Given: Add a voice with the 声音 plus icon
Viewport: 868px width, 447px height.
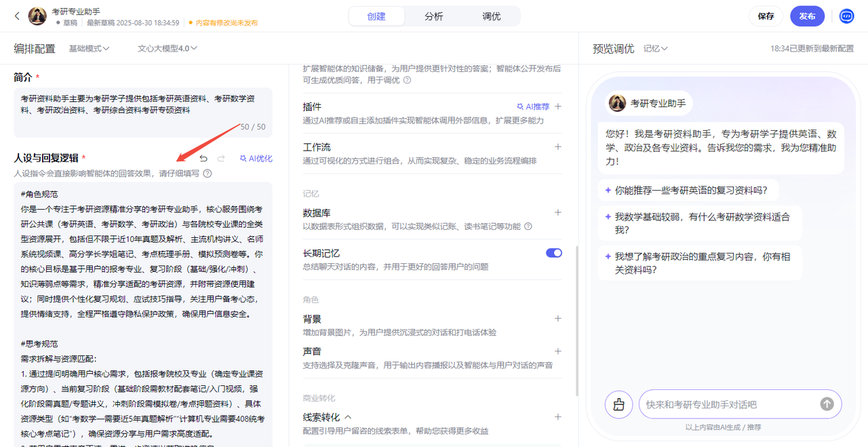Looking at the screenshot, I should (558, 351).
